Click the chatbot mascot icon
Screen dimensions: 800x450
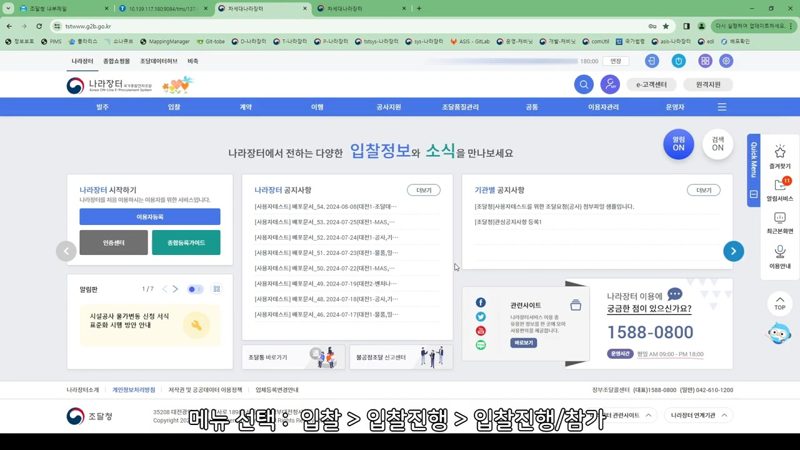tap(779, 333)
